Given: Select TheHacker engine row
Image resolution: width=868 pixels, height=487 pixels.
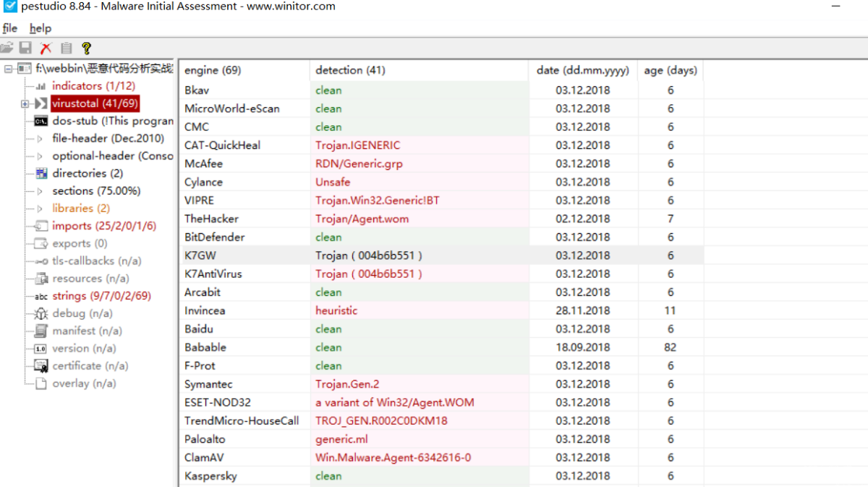Looking at the screenshot, I should (x=441, y=219).
